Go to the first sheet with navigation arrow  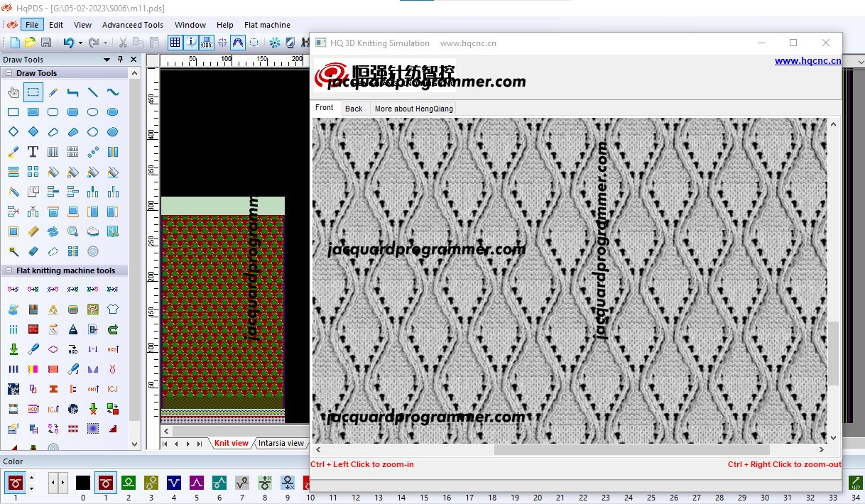click(x=165, y=444)
